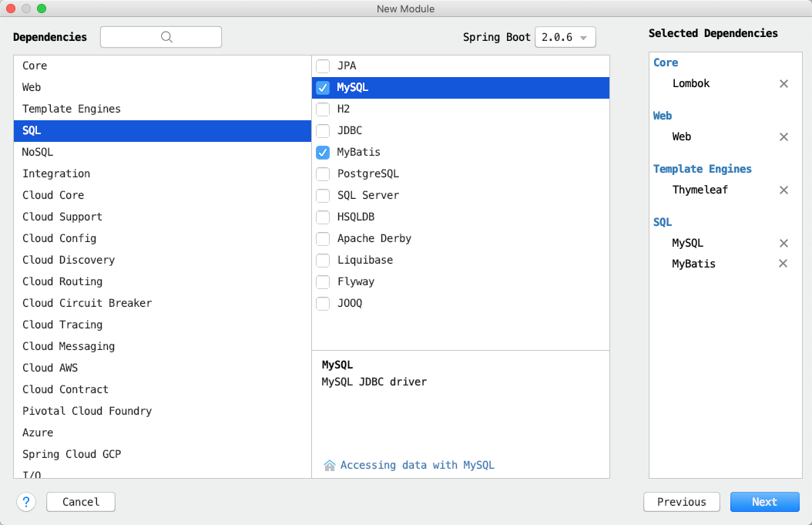The image size is (812, 525).
Task: Click the Cancel button
Action: tap(81, 502)
